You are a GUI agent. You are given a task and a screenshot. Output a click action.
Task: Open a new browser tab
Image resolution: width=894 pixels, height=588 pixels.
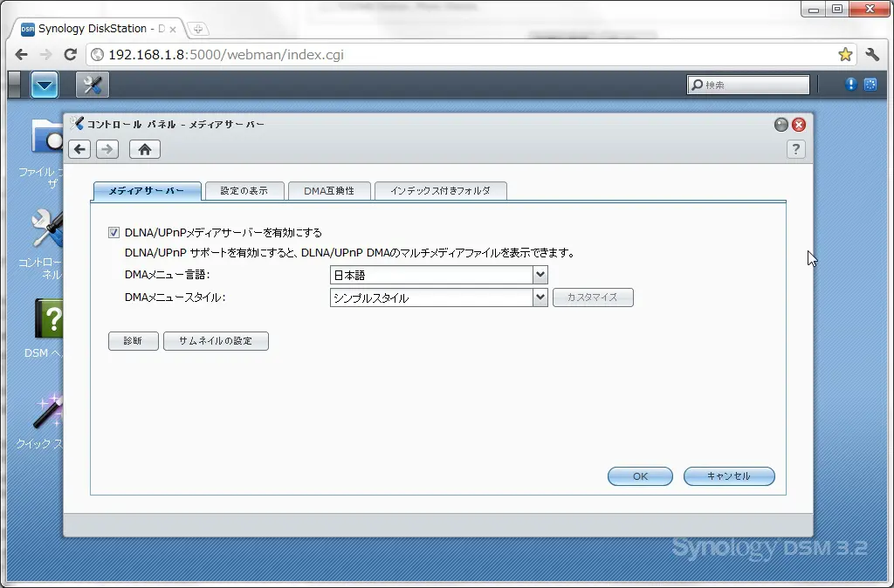point(198,29)
